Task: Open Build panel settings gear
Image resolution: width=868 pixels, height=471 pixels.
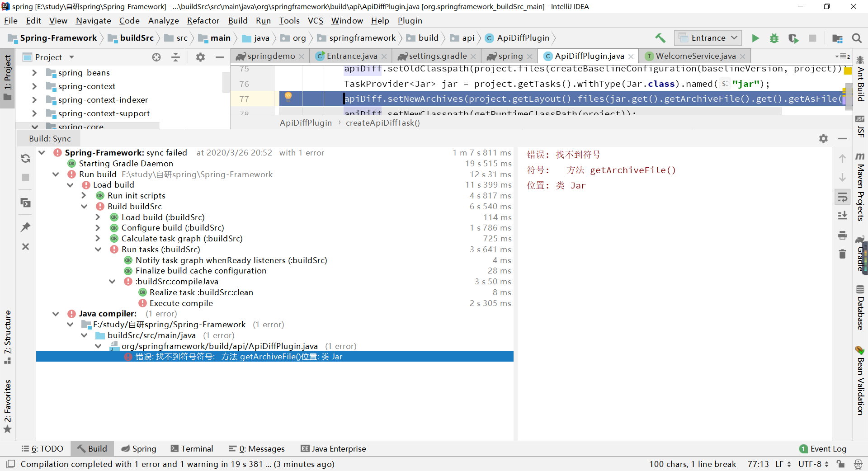Action: click(x=823, y=139)
